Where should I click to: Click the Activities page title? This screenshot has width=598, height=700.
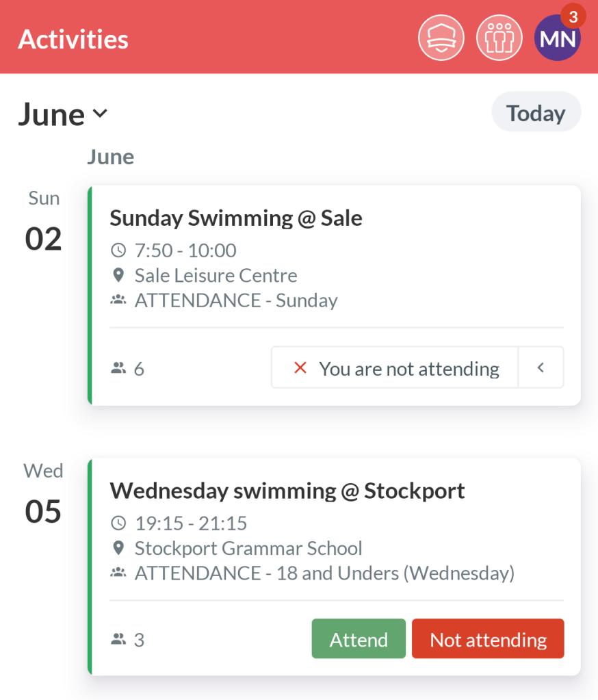(x=73, y=39)
